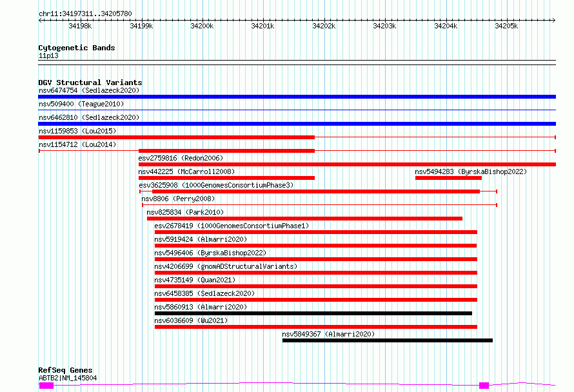The height and width of the screenshot is (392, 574).
Task: Select the nsv825834 red variant bar
Action: (304, 219)
